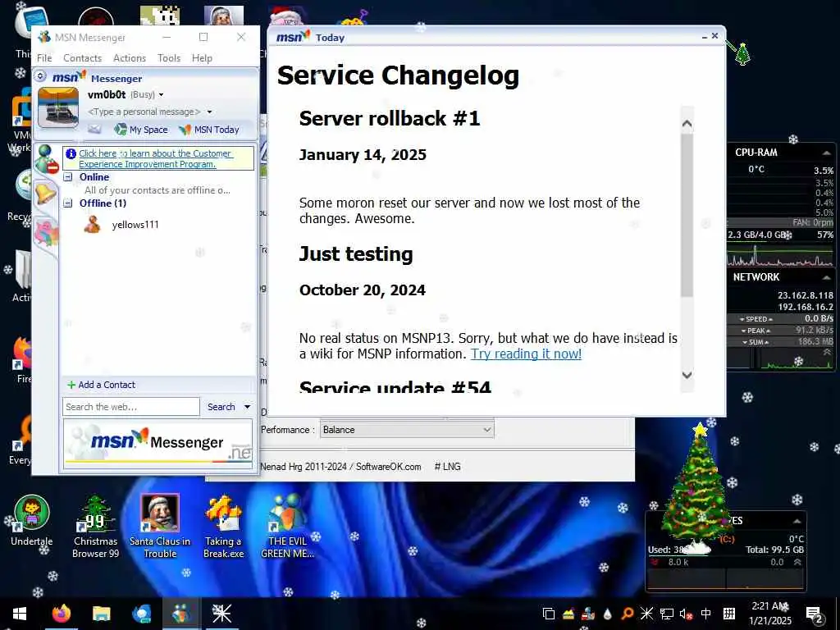Expand the network PEAK selector
Image resolution: width=840 pixels, height=630 pixels.
click(756, 331)
